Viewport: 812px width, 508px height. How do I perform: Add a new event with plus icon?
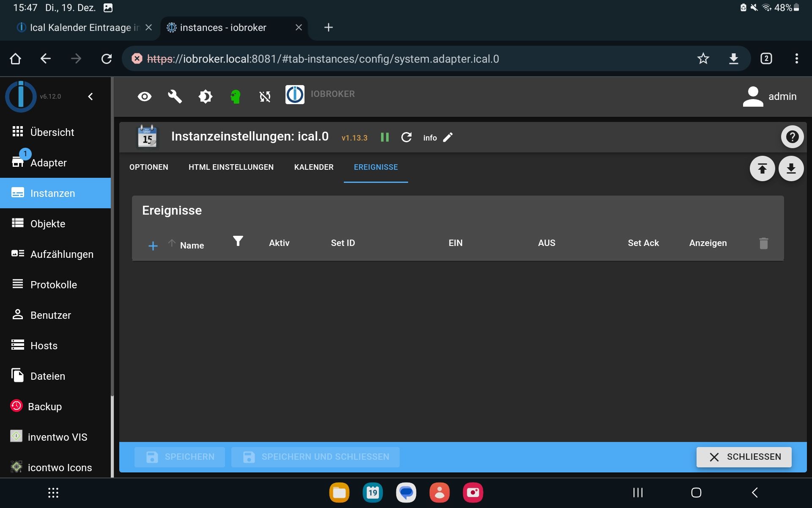153,246
